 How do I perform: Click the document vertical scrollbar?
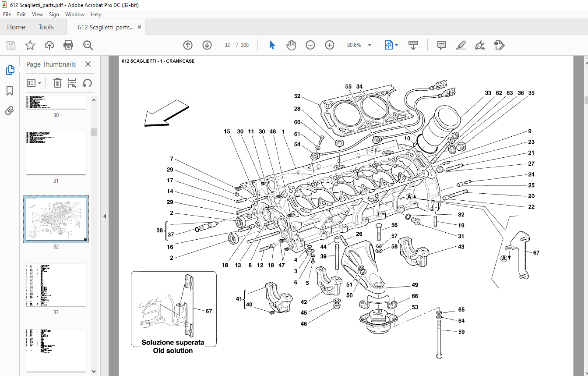click(586, 100)
